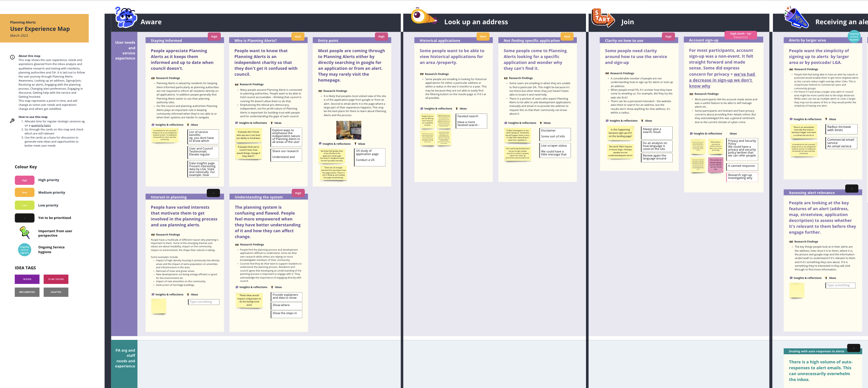The image size is (868, 388).
Task: Select the High tag on Clarity on how to use
Action: [x=668, y=36]
